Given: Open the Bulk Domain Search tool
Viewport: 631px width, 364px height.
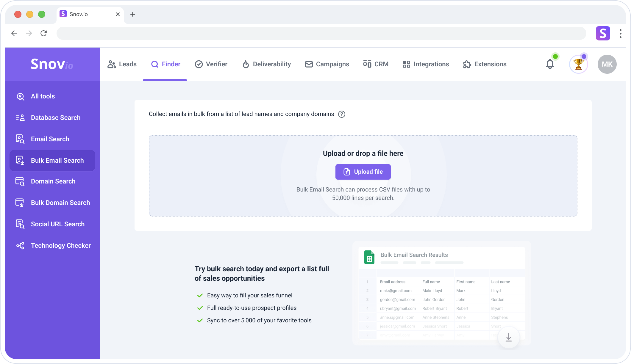Looking at the screenshot, I should point(60,203).
